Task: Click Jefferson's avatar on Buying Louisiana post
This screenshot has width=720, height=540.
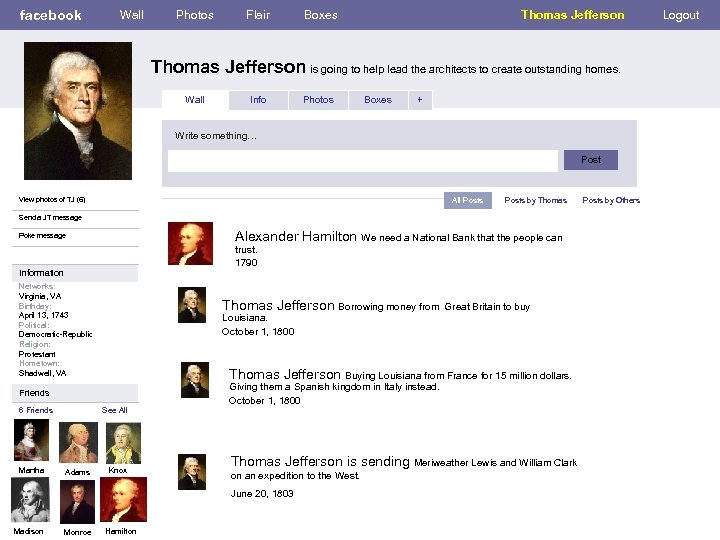Action: coord(195,380)
